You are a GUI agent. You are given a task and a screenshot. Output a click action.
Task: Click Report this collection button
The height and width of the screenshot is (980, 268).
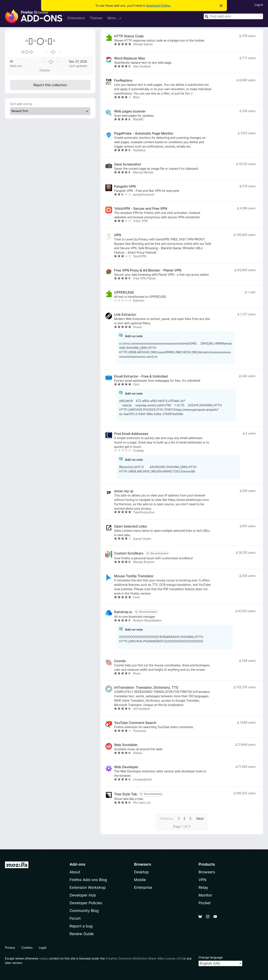50,85
